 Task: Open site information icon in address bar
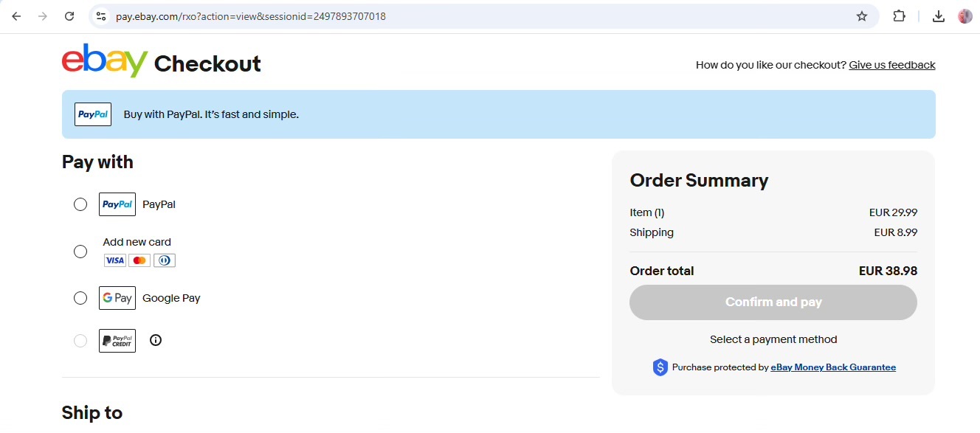click(102, 16)
